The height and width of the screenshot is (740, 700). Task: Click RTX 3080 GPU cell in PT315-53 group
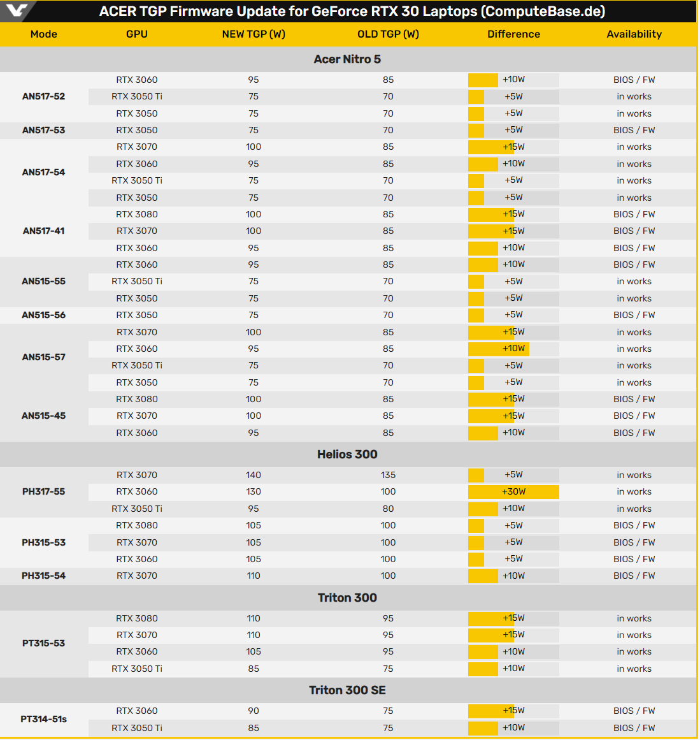tap(137, 618)
